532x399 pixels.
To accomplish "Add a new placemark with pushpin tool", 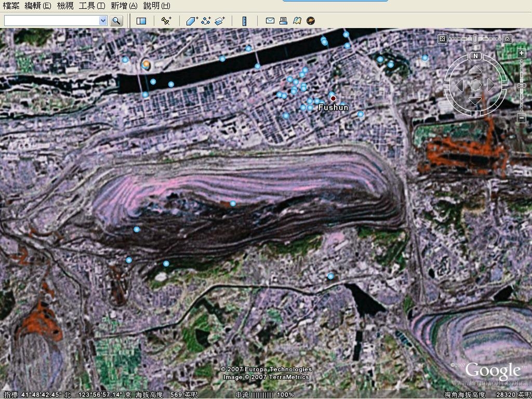I will 166,21.
